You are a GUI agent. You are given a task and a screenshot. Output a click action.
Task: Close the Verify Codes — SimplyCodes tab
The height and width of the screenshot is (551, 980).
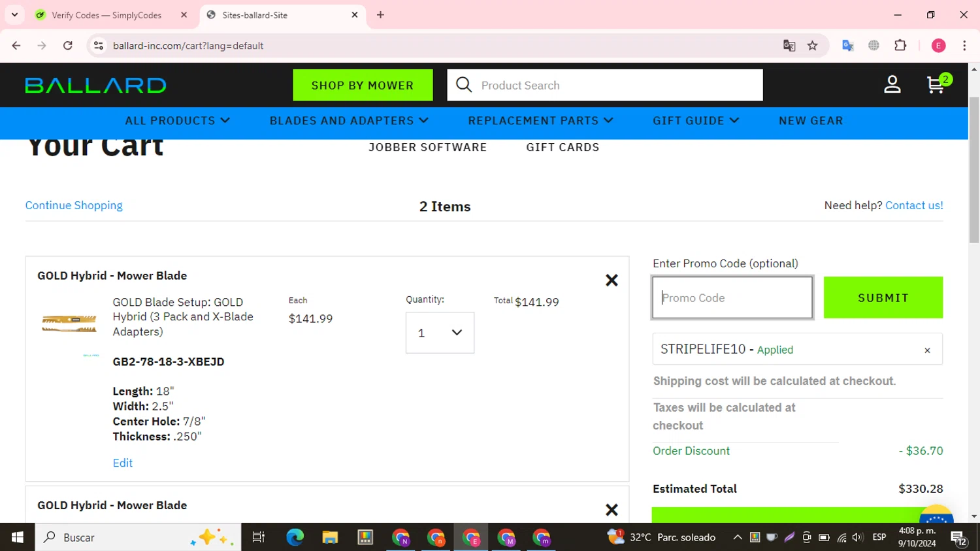click(184, 15)
